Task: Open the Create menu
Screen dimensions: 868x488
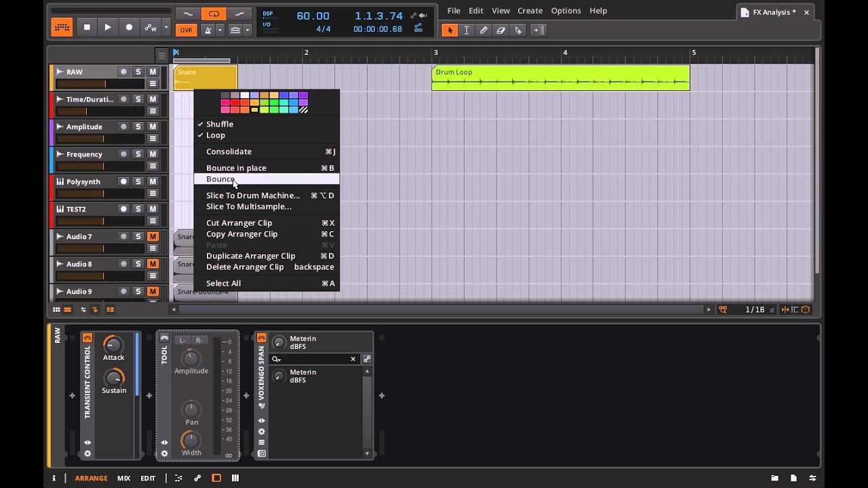Action: click(x=530, y=11)
